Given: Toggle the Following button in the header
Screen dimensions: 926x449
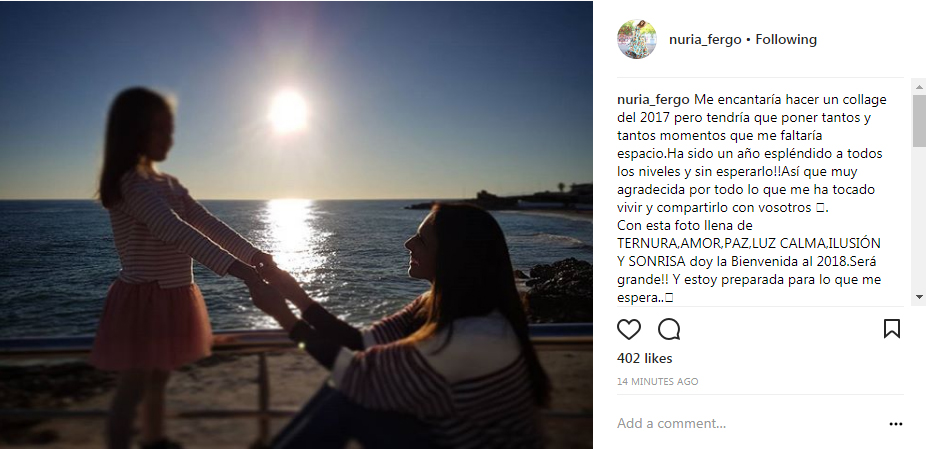Looking at the screenshot, I should (786, 40).
